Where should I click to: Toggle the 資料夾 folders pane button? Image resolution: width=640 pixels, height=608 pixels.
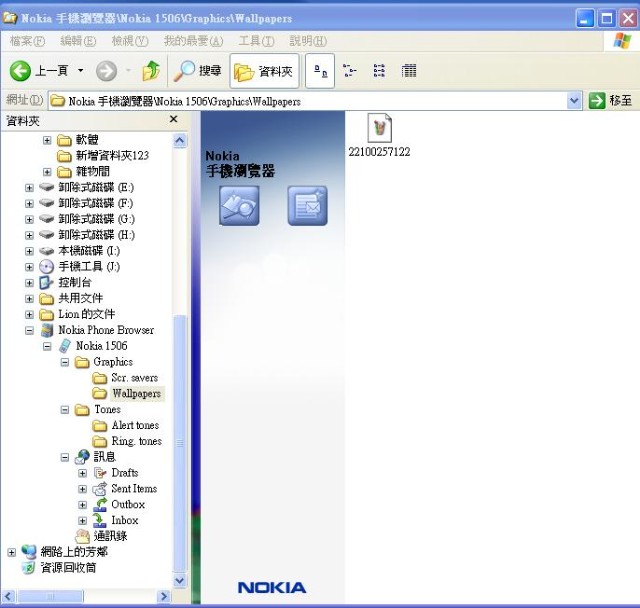click(x=264, y=71)
